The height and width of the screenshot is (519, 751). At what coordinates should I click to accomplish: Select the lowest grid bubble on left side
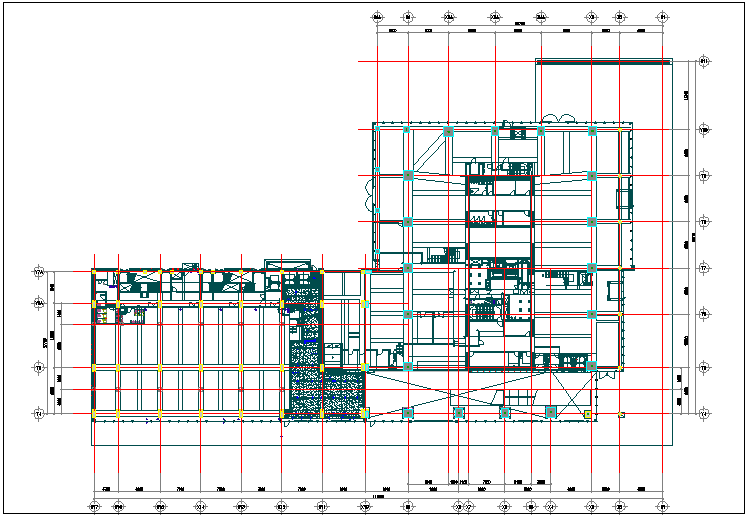tap(40, 413)
